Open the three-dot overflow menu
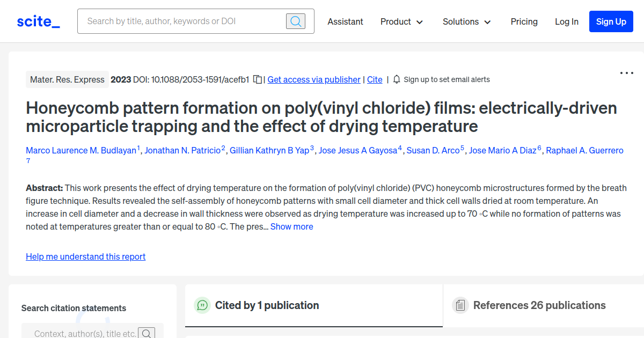 626,72
